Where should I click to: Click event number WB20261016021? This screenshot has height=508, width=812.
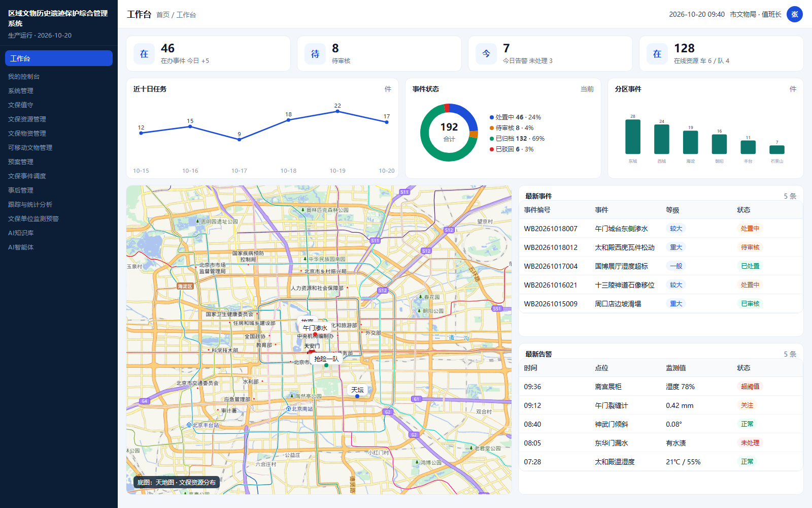tap(551, 285)
